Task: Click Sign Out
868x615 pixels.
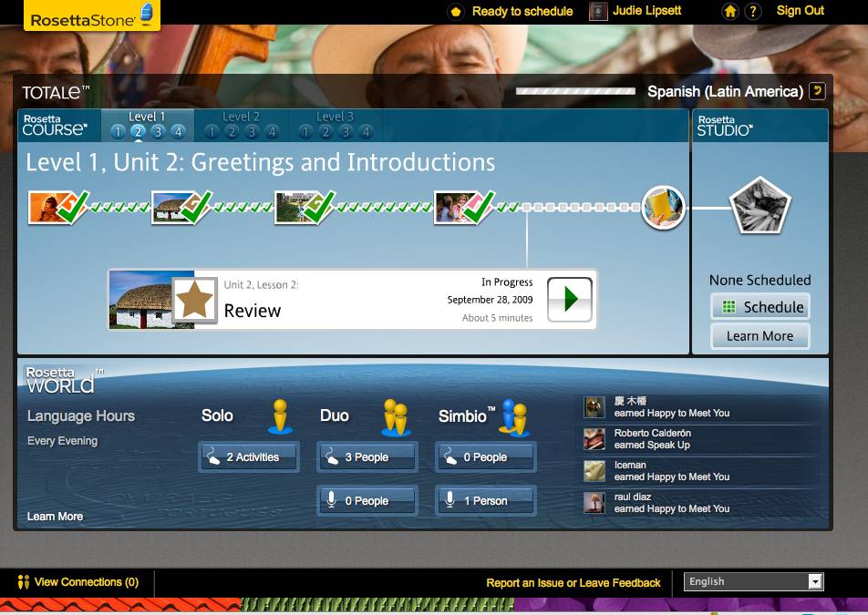Action: click(x=800, y=11)
